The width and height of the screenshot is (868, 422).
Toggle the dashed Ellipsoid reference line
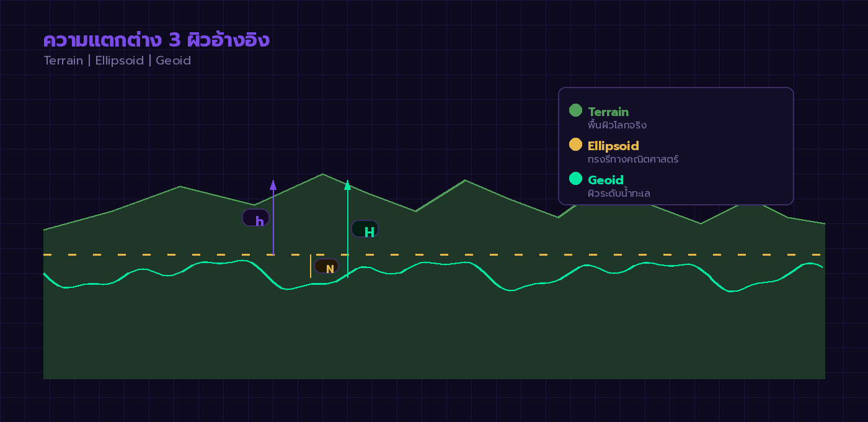[434, 254]
